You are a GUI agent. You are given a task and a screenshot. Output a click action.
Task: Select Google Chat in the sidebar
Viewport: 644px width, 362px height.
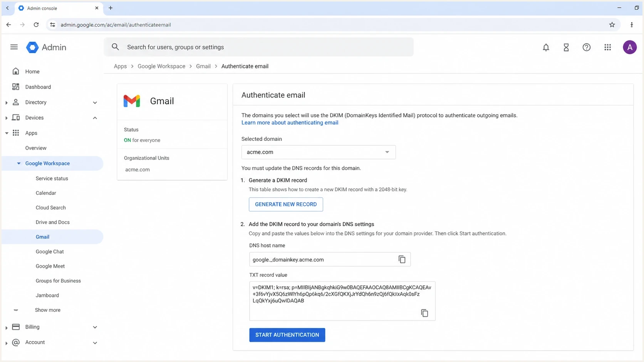(50, 251)
